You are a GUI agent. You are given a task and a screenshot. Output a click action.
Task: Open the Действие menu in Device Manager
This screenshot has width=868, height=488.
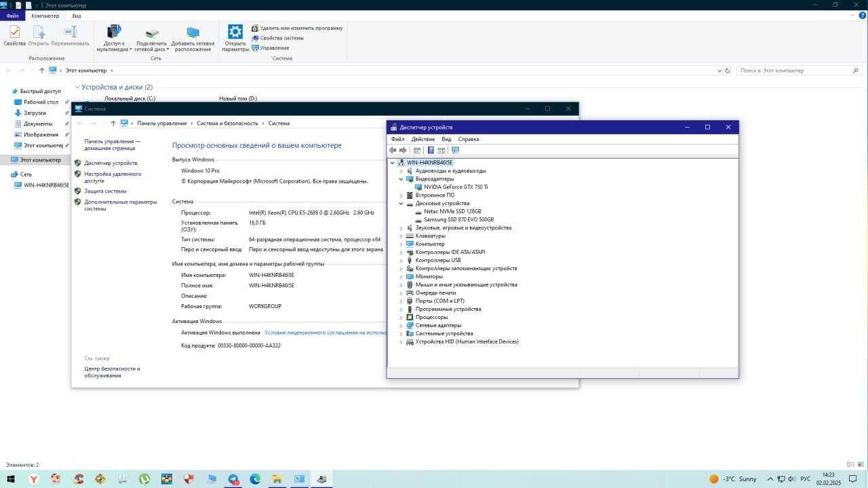coord(423,139)
